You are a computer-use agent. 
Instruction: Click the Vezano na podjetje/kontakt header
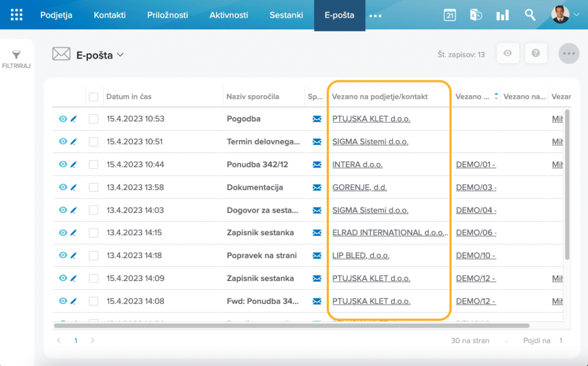pyautogui.click(x=380, y=96)
